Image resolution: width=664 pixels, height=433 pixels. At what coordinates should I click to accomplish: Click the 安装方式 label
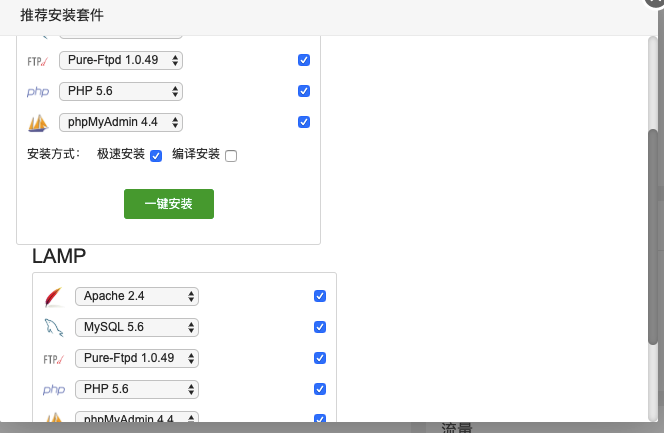click(x=54, y=154)
